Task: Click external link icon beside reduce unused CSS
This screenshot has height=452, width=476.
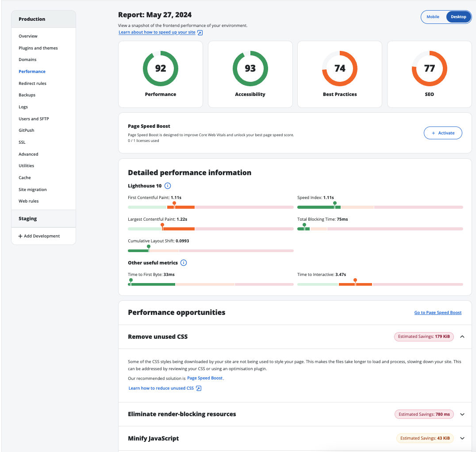Action: click(x=199, y=388)
